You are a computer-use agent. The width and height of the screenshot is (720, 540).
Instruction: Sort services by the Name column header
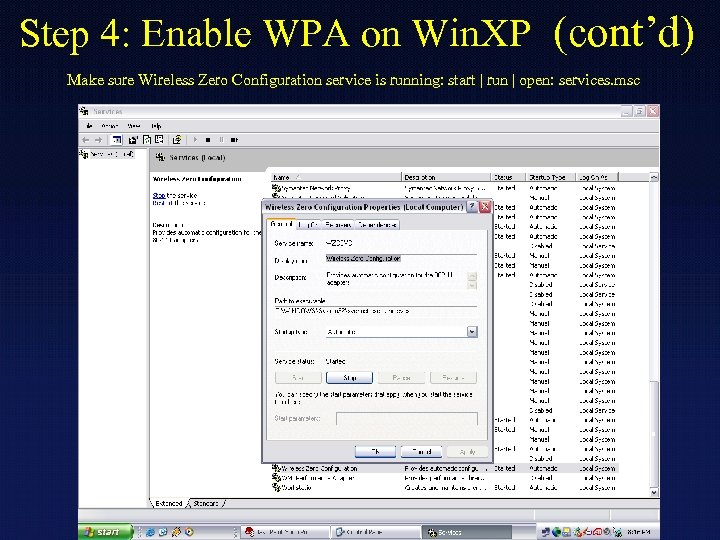[x=336, y=177]
